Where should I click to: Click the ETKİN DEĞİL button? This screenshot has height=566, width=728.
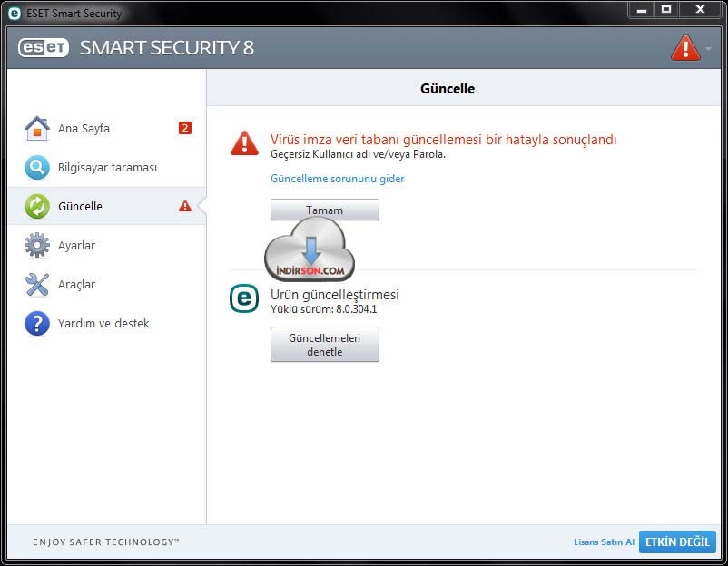(677, 542)
